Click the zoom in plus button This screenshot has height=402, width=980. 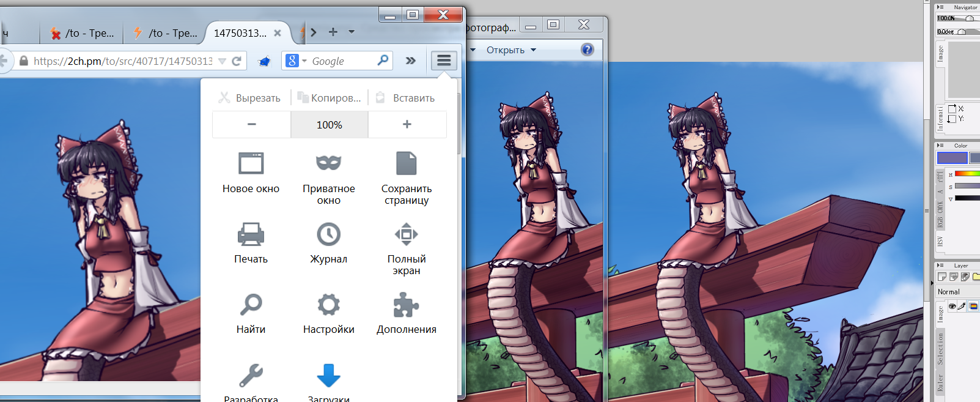[x=407, y=125]
